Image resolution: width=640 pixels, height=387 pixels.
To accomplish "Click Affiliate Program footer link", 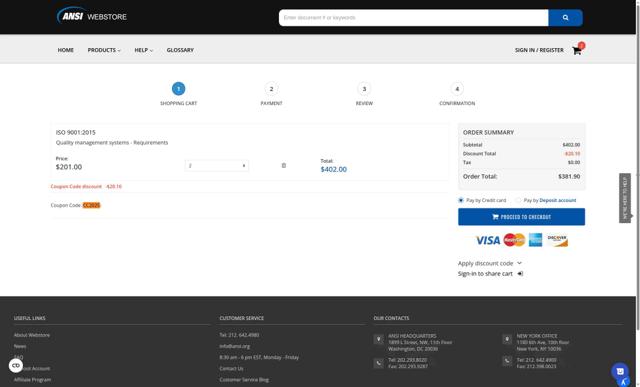I will [x=32, y=379].
